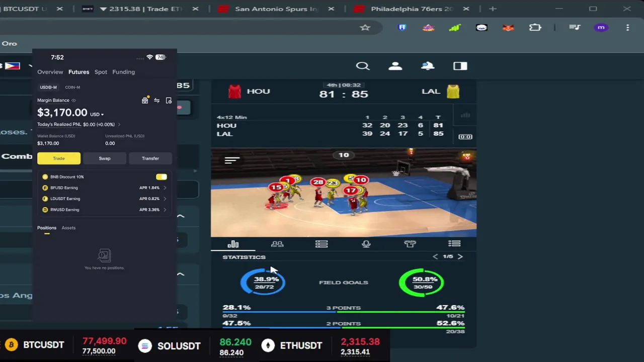Screen dimensions: 644x362
Task: Toggle the side panel layout icon
Action: [460, 66]
